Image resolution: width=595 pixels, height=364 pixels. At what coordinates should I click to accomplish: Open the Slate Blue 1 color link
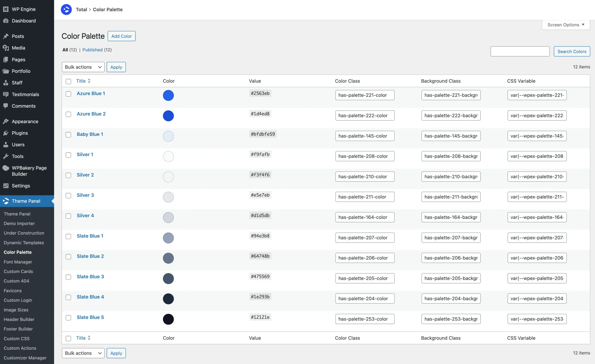click(90, 236)
